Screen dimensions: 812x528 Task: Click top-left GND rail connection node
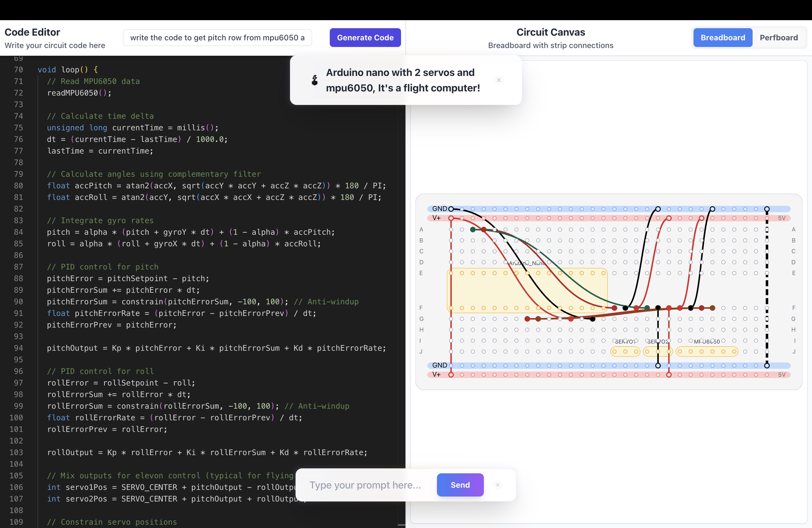click(x=451, y=209)
